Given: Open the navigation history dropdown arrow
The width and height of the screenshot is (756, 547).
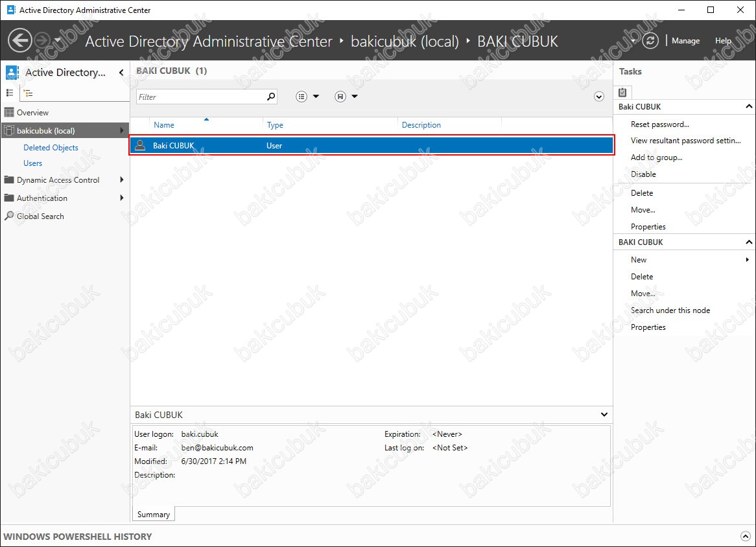Looking at the screenshot, I should point(57,40).
